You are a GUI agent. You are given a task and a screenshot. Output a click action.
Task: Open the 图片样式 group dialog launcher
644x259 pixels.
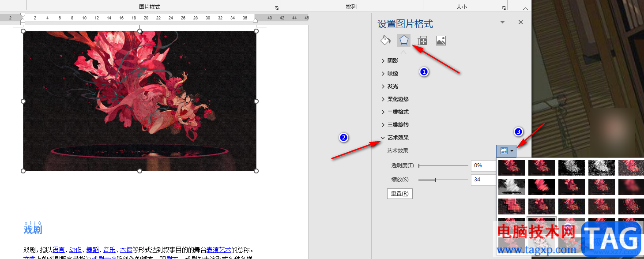coord(277,8)
